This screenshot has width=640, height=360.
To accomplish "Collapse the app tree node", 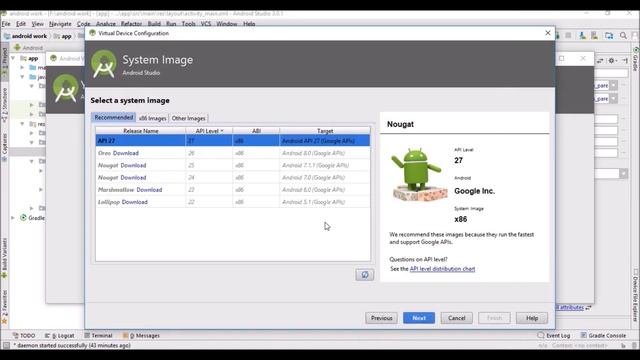I will [13, 58].
